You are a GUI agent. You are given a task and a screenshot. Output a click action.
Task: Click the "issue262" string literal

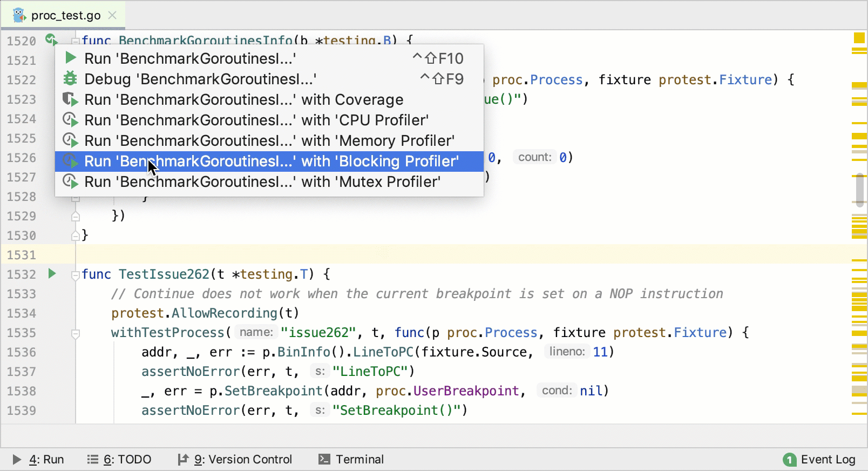(x=318, y=332)
